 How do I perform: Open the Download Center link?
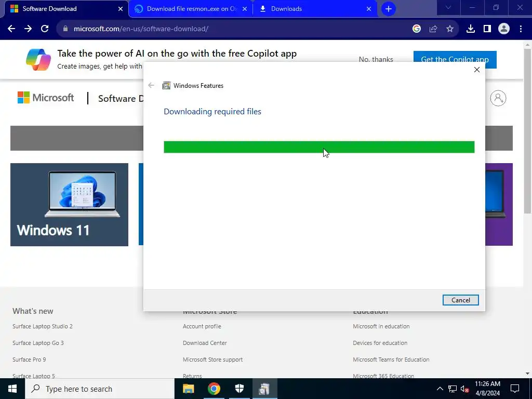point(205,343)
